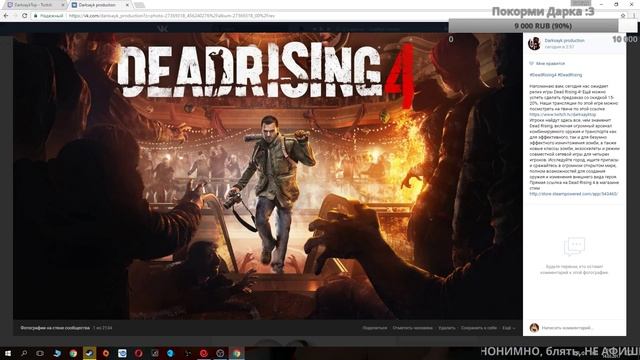Click the VK logo in the header

coord(163,28)
